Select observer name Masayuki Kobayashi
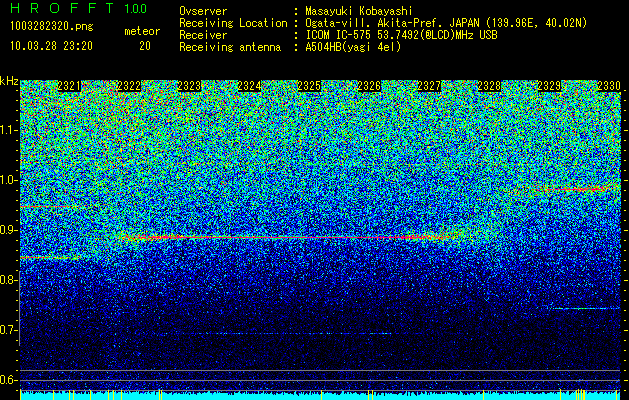The image size is (629, 400). tap(359, 11)
